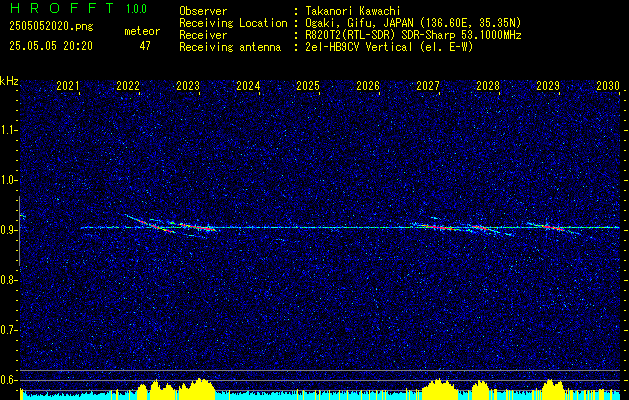This screenshot has height=400, width=629.
Task: Click the 2023 time axis label
Action: tap(188, 86)
